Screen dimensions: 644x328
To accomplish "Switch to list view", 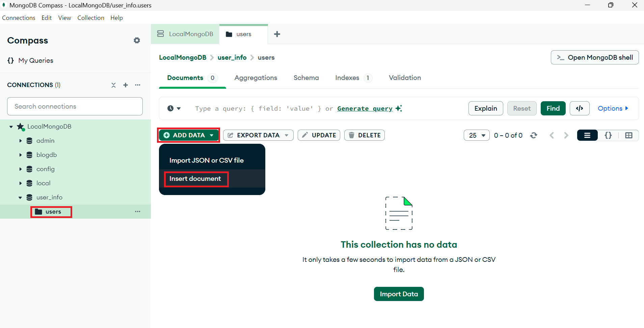I will pyautogui.click(x=587, y=135).
